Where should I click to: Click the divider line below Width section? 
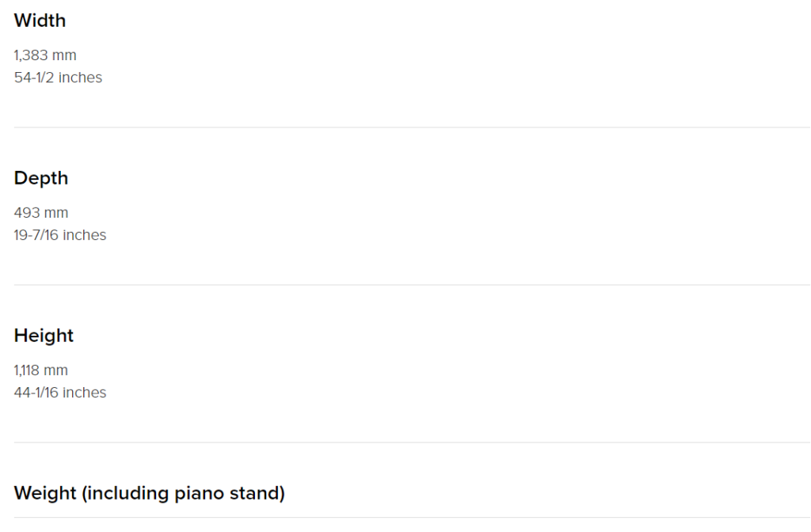click(x=412, y=127)
